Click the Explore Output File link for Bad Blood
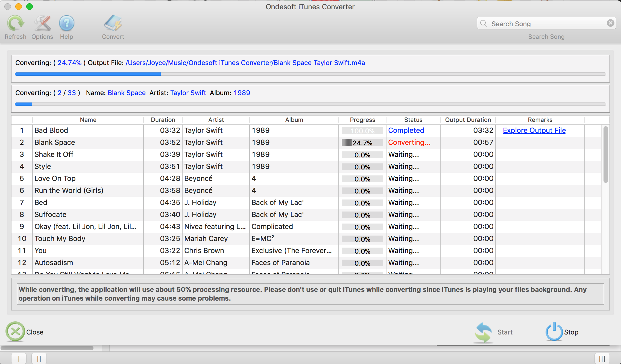Screen dimensions: 621x364 pyautogui.click(x=535, y=130)
